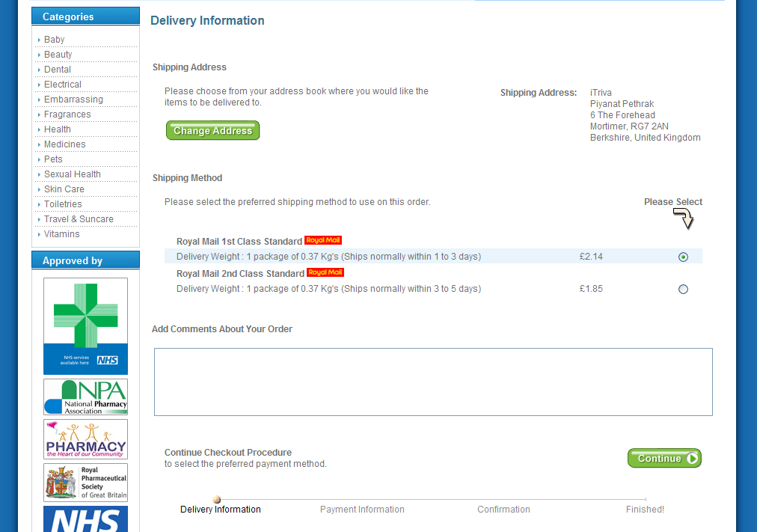This screenshot has height=532, width=757.
Task: Click the Royal Pharmaceutical Society logo
Action: (85, 483)
